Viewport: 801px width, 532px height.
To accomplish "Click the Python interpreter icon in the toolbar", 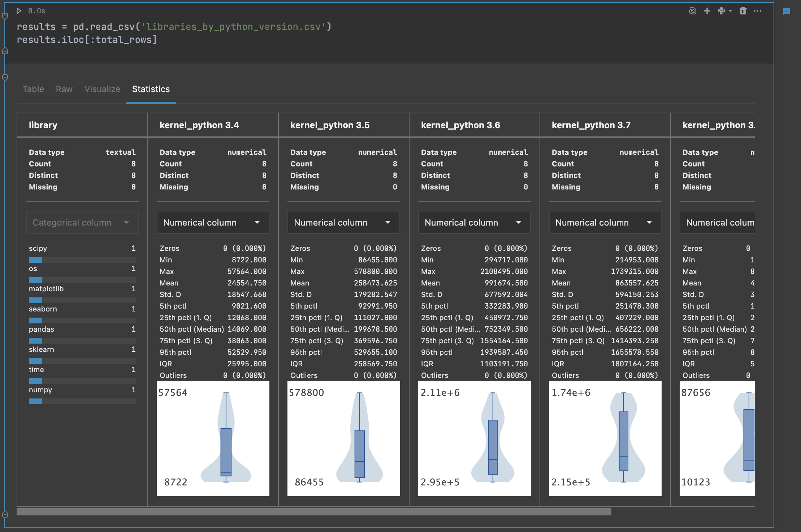I will [722, 11].
